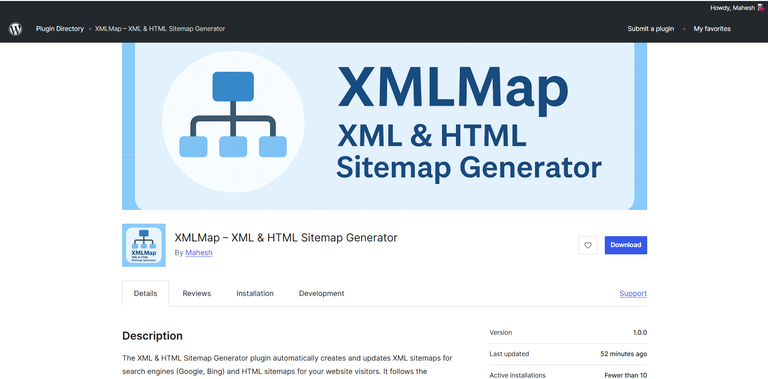
Task: Click the sitemap tree graphic in the banner
Action: [x=233, y=115]
